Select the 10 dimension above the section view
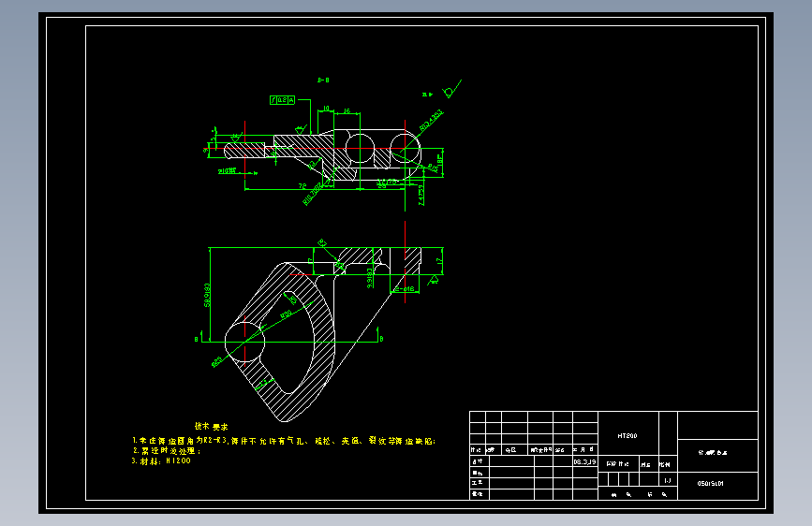Viewport: 812px width, 526px height. (326, 109)
